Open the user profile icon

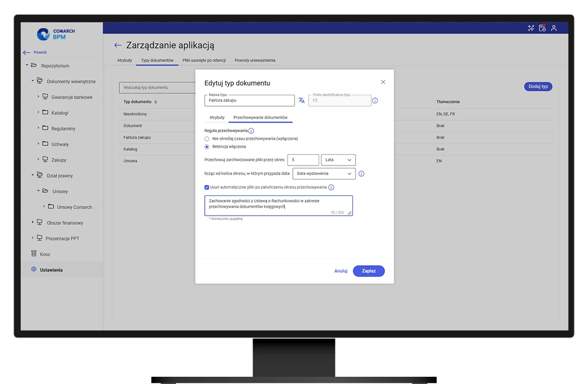click(554, 28)
